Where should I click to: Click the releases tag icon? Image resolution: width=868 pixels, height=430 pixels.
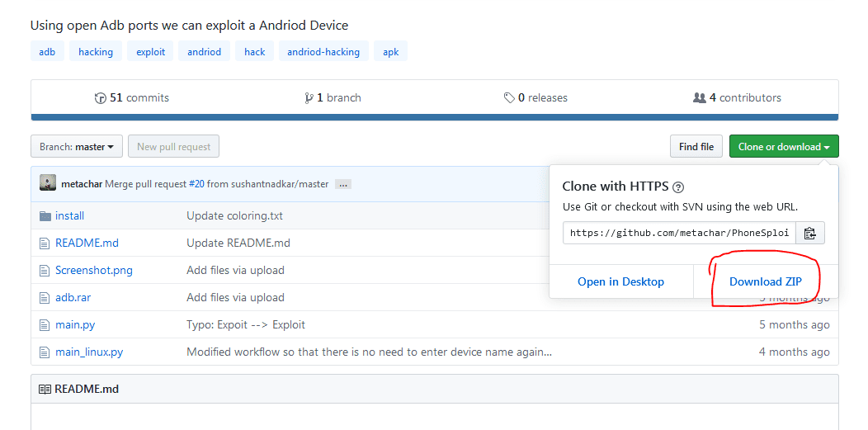pyautogui.click(x=509, y=98)
